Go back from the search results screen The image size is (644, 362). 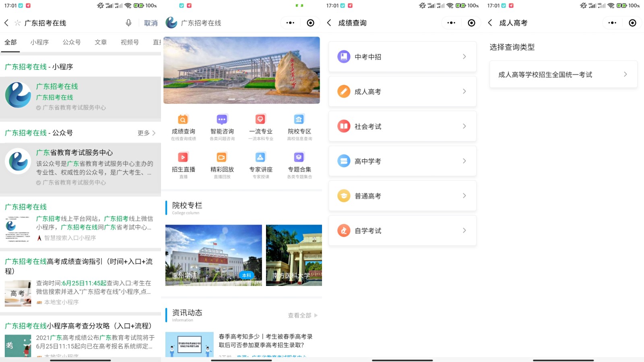pyautogui.click(x=6, y=23)
